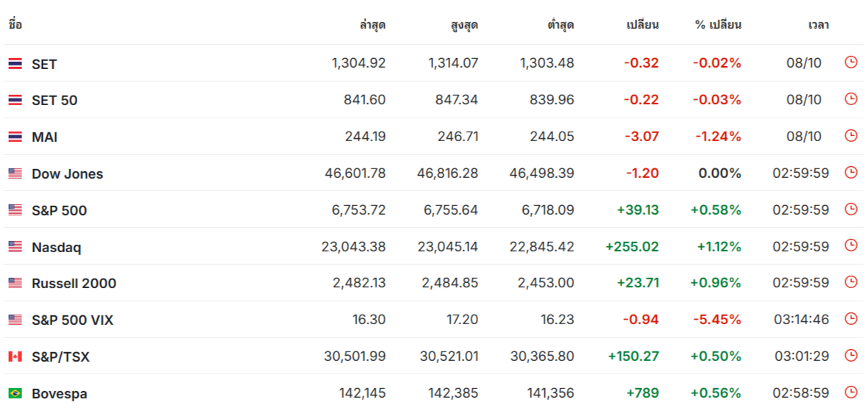Image resolution: width=868 pixels, height=408 pixels.
Task: Open the Bovespa index link
Action: [x=59, y=394]
